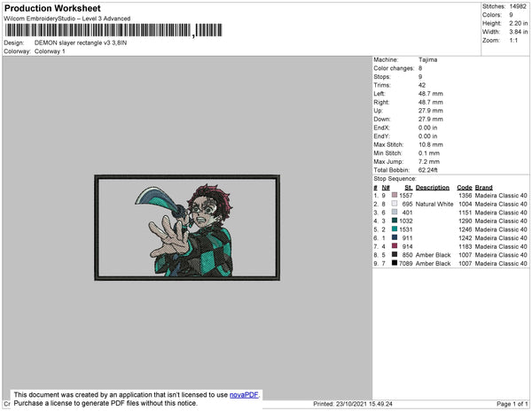Click the Max Stitch value 10.8 mm
This screenshot has width=532, height=411.
click(431, 144)
